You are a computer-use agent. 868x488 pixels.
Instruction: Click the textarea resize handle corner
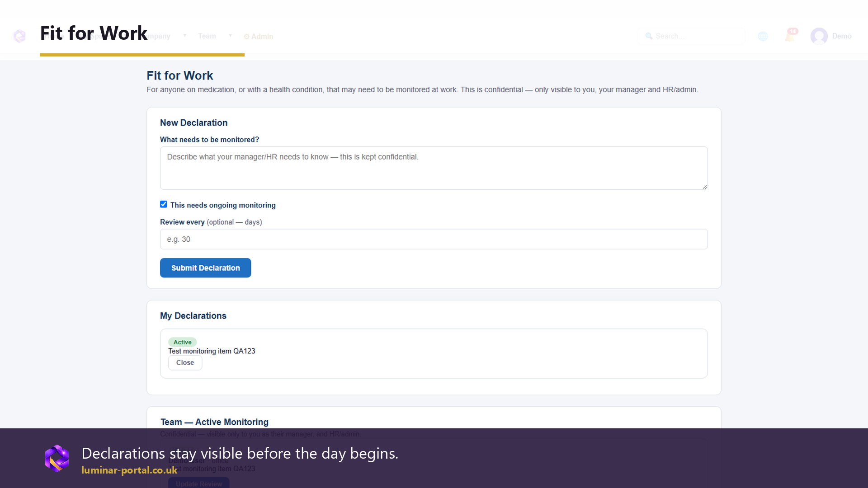pos(704,186)
